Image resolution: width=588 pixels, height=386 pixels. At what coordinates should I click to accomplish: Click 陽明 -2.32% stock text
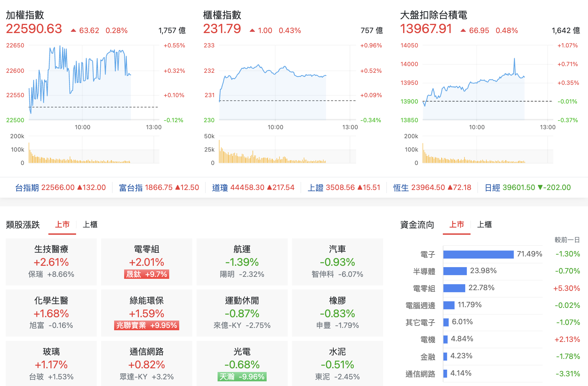(242, 274)
